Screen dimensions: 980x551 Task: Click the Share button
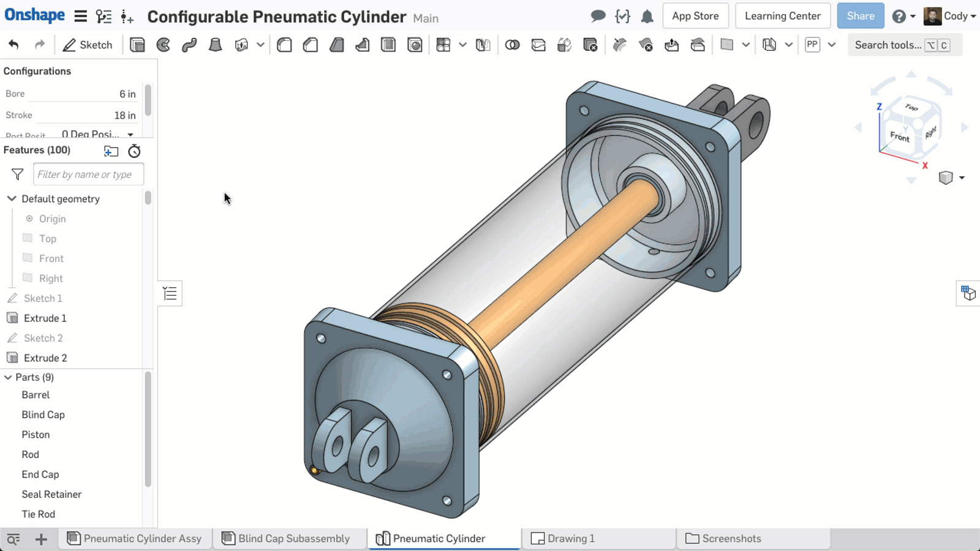pos(860,16)
